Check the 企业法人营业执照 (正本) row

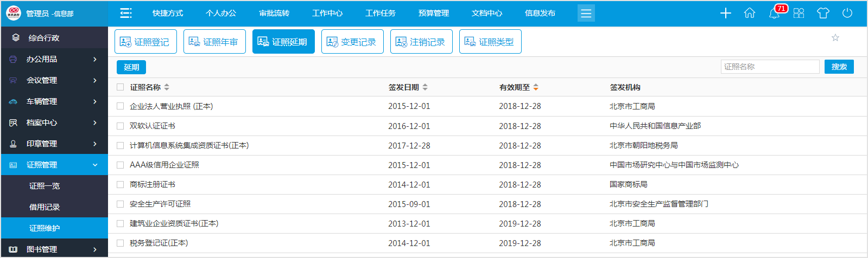[120, 106]
